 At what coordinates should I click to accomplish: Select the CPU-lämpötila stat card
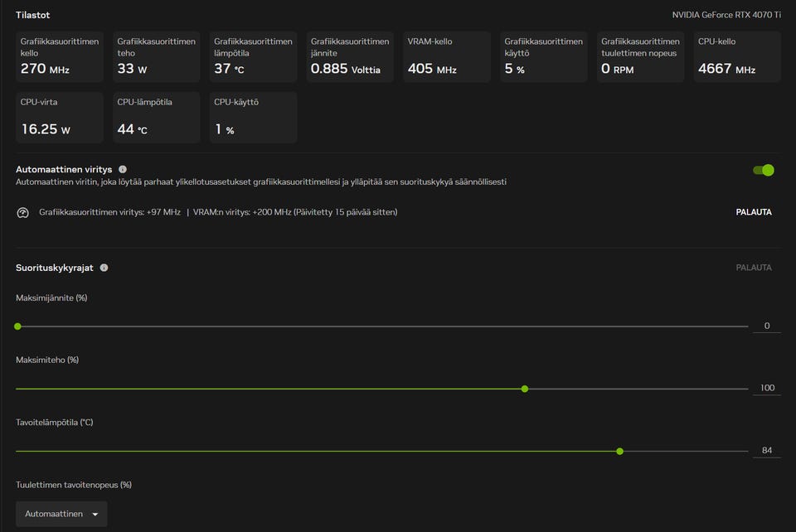coord(157,118)
